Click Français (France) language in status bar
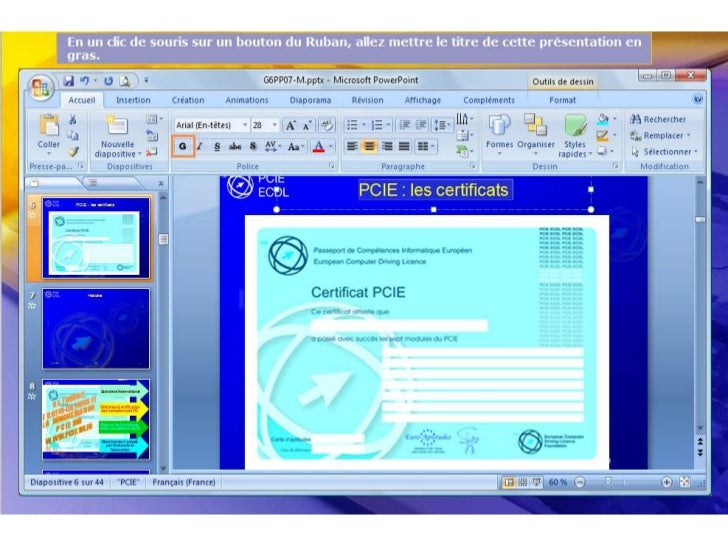This screenshot has width=728, height=546. 184,482
